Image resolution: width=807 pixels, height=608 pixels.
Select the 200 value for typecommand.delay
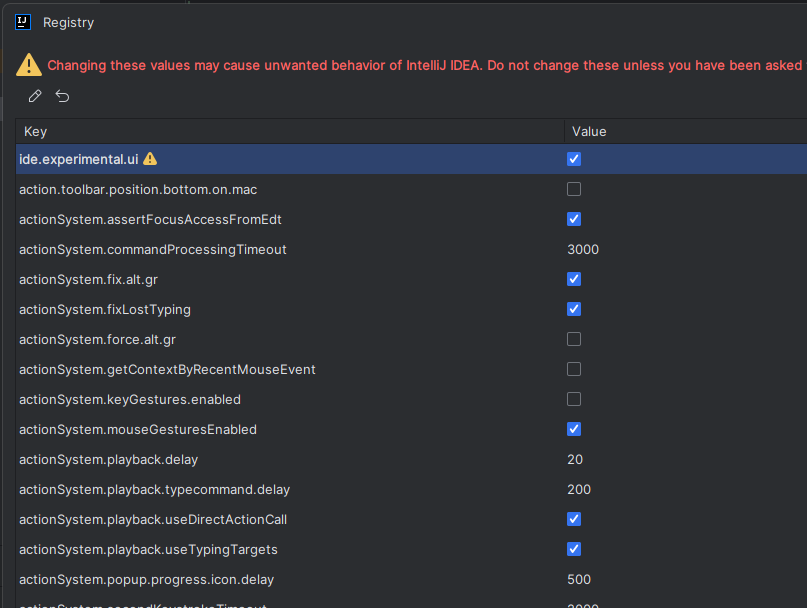pyautogui.click(x=579, y=489)
